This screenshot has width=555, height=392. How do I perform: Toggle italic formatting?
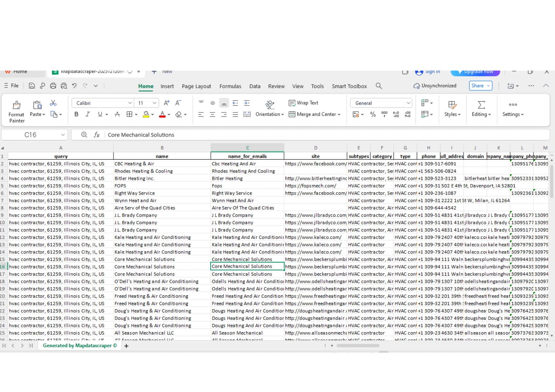(88, 114)
